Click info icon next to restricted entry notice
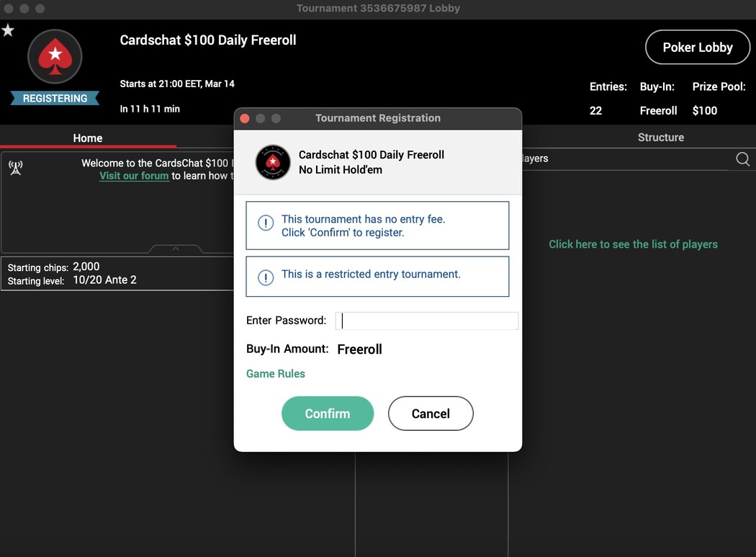 266,277
